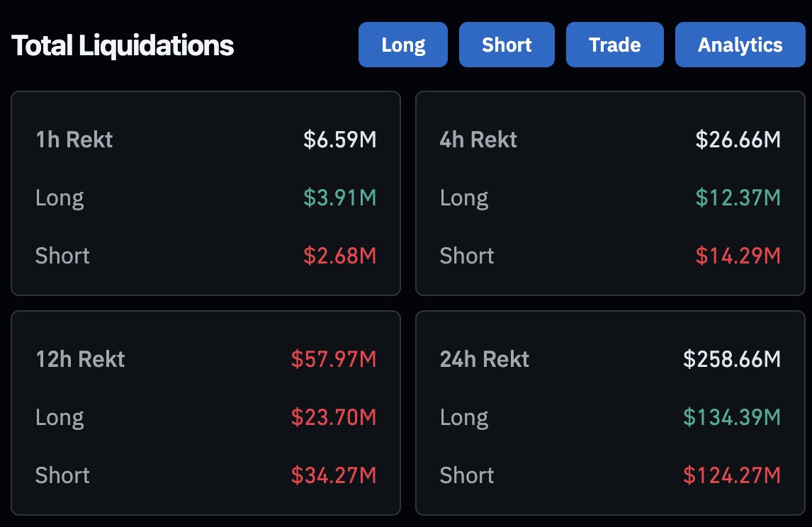Open the Short liquidations button
Screen dimensions: 812x527
click(507, 45)
